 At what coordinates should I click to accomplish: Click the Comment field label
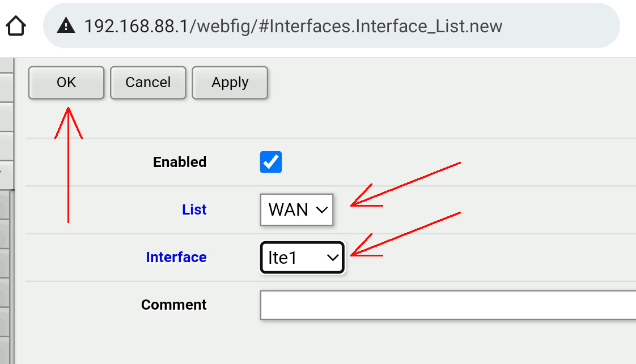(174, 305)
